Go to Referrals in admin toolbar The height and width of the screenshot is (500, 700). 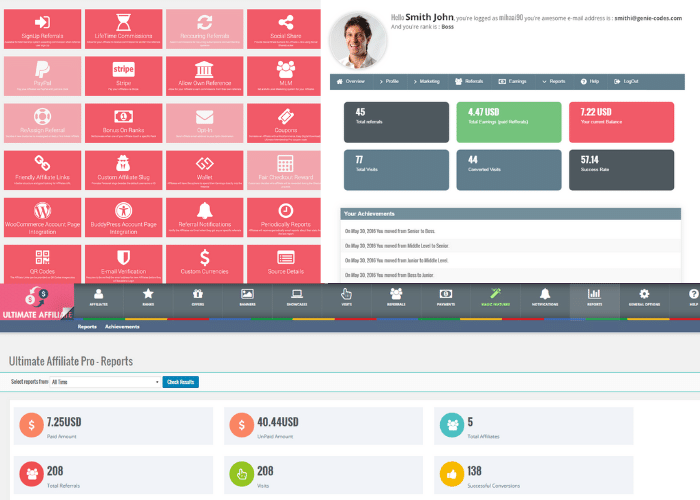(x=396, y=298)
